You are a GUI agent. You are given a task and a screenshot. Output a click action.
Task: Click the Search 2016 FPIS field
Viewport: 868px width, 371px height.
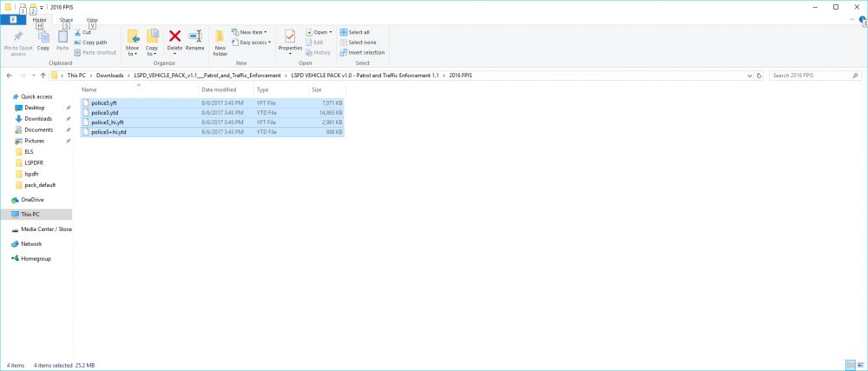[814, 76]
